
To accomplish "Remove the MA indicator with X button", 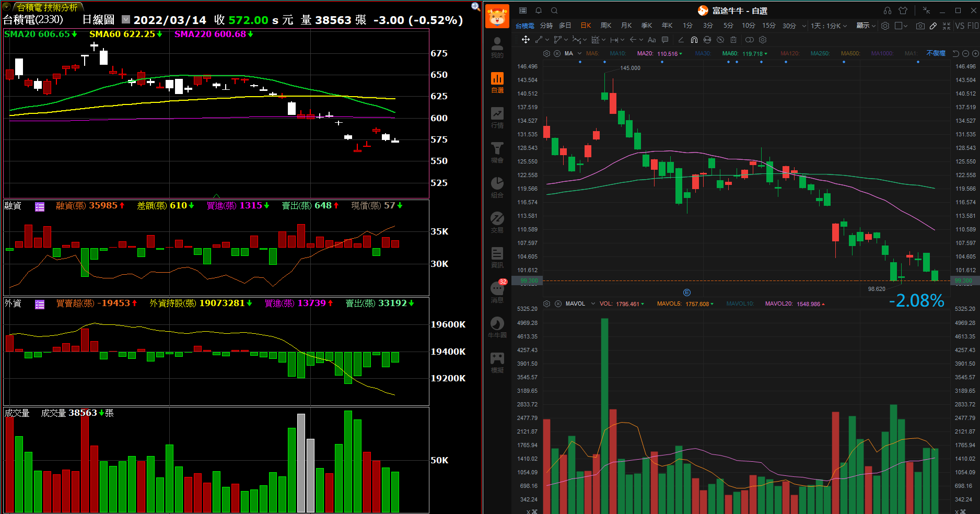I will 557,53.
